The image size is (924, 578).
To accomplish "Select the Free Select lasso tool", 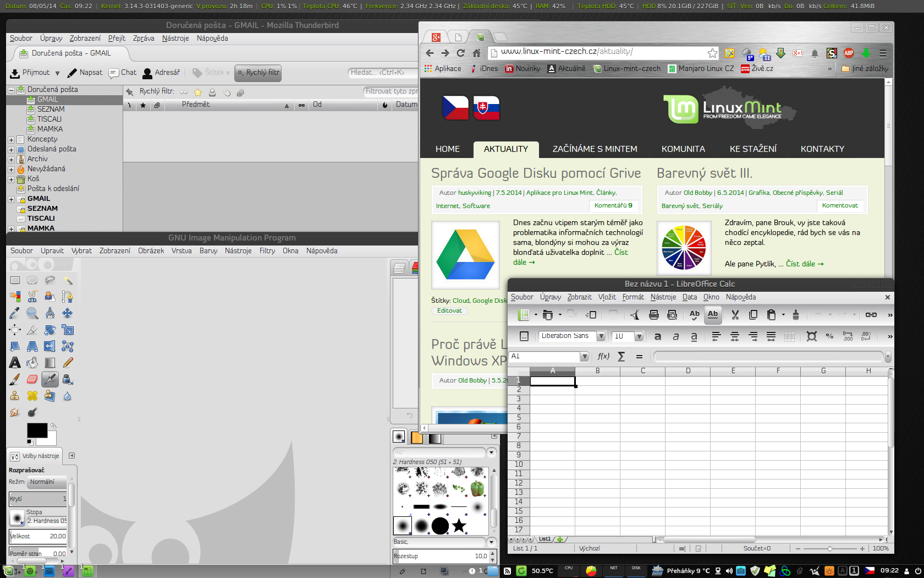I will pyautogui.click(x=50, y=280).
